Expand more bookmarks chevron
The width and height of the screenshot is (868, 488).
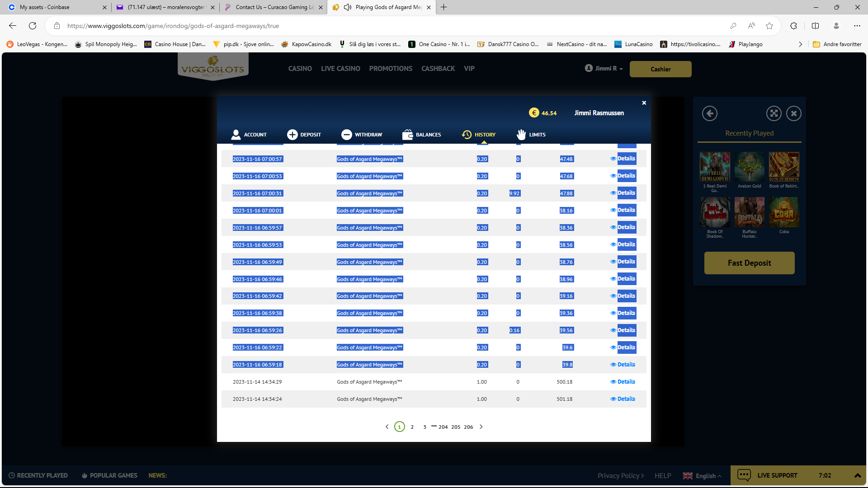tap(800, 44)
